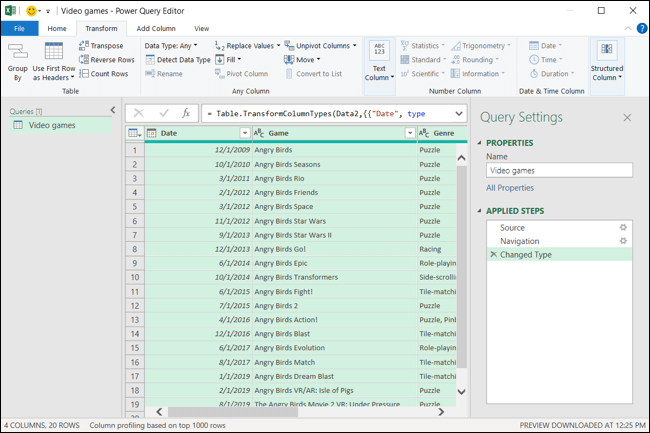Collapse the PROPERTIES section
Viewport: 650px width, 433px height.
[x=480, y=143]
